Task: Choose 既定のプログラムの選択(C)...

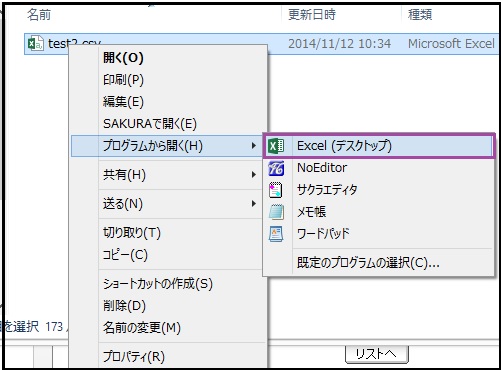Action: tap(379, 263)
